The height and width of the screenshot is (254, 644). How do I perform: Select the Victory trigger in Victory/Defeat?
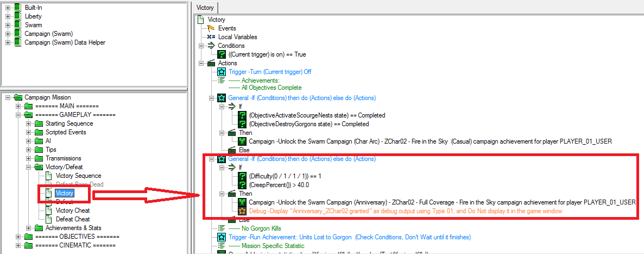tap(66, 193)
